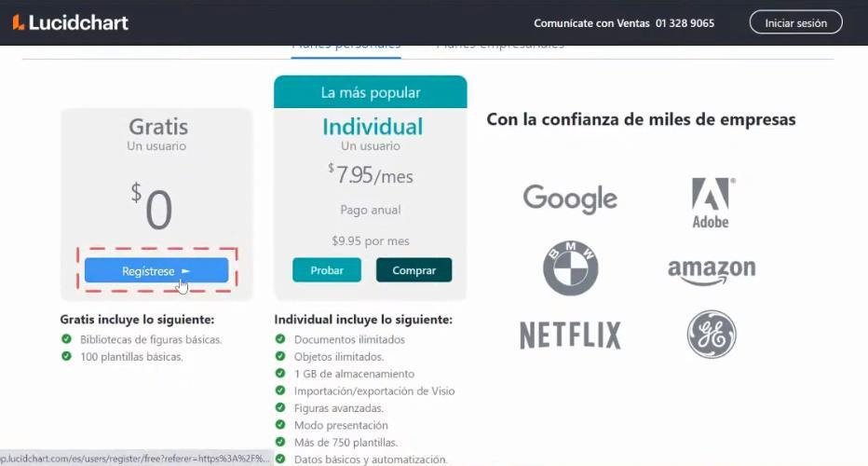Click the Modo presentación feature text
Viewport: 868px width, 466px height.
coord(341,425)
